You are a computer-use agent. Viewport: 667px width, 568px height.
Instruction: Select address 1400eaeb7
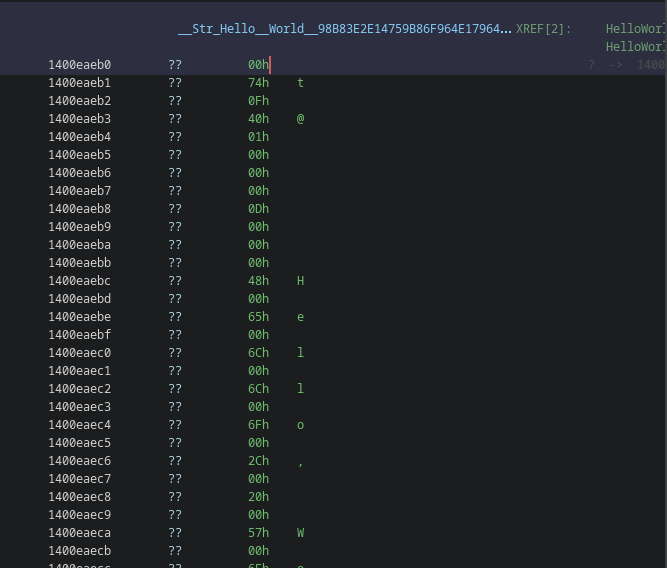click(80, 191)
